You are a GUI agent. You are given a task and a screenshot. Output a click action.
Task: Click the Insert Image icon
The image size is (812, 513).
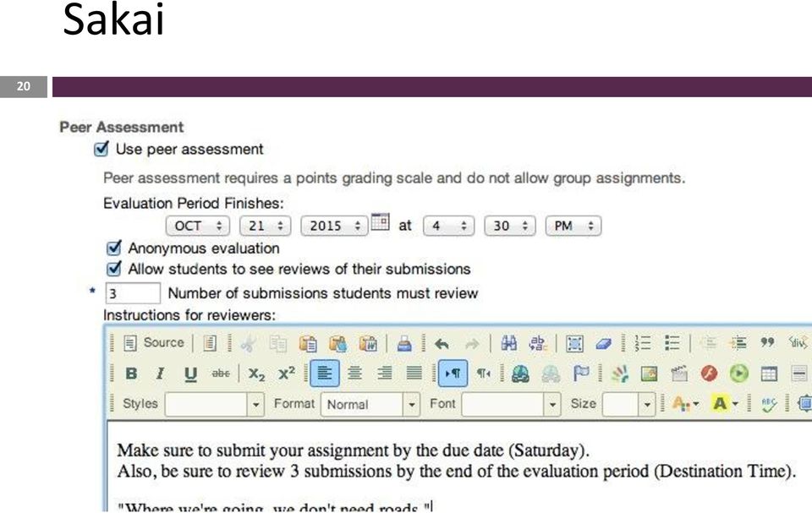pyautogui.click(x=649, y=374)
